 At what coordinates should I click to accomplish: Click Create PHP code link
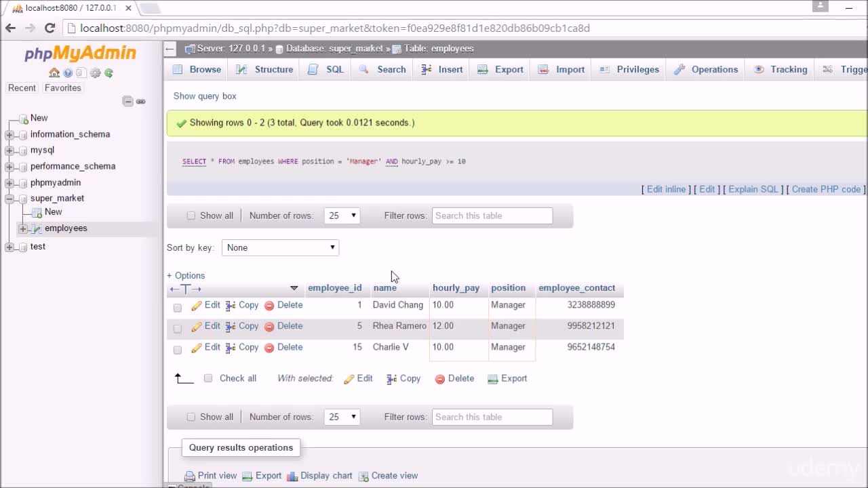[826, 189]
